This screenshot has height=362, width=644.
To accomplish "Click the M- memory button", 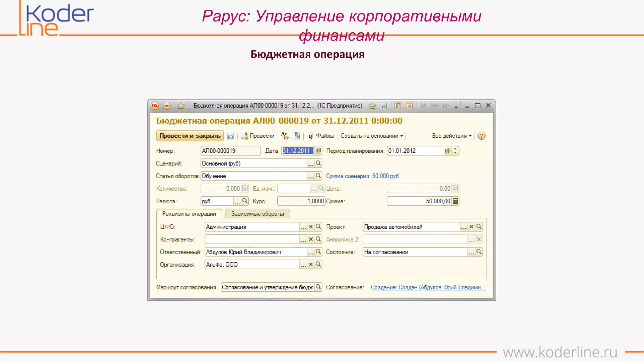I will click(446, 106).
